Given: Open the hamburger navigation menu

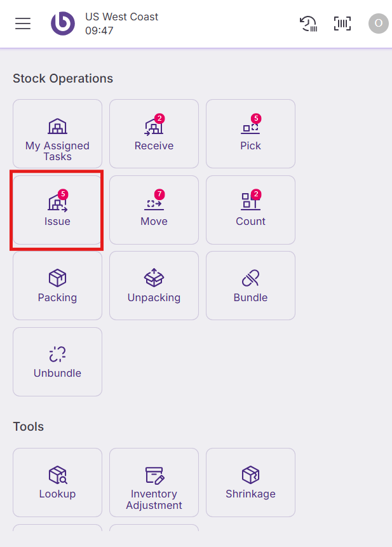Looking at the screenshot, I should (x=23, y=24).
